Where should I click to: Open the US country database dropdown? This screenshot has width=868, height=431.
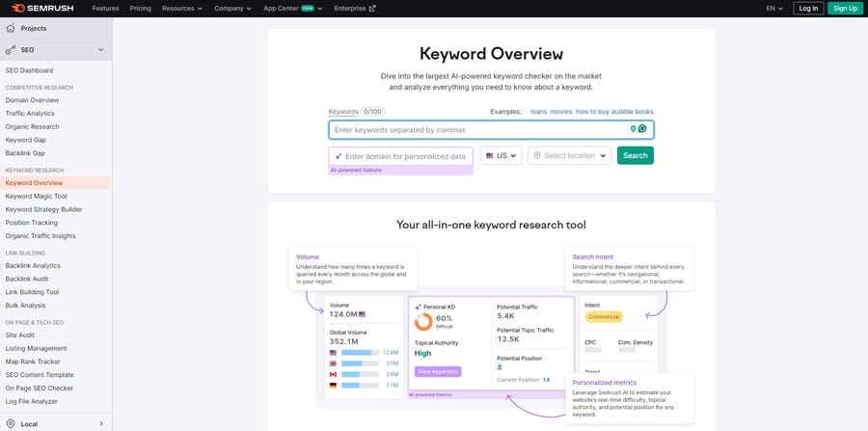(501, 156)
